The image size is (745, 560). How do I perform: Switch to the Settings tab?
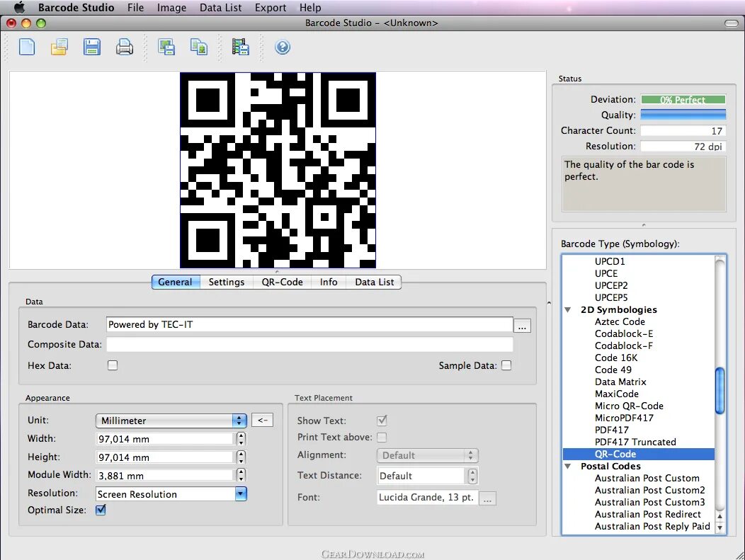tap(226, 282)
